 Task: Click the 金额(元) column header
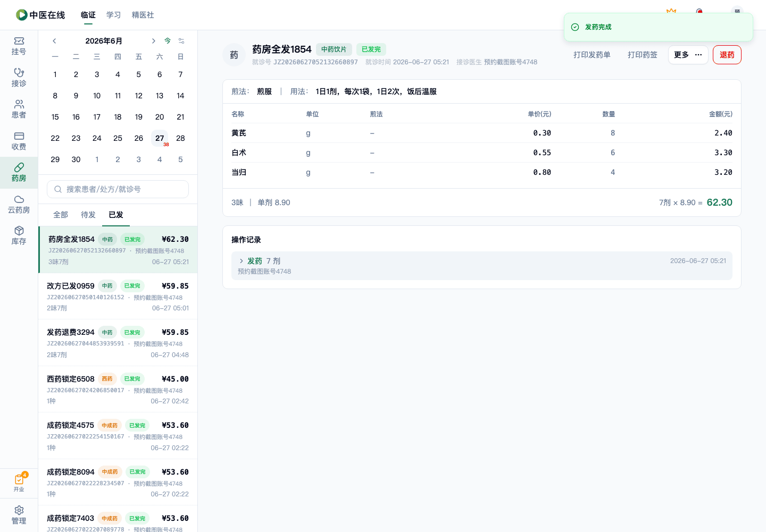click(721, 114)
